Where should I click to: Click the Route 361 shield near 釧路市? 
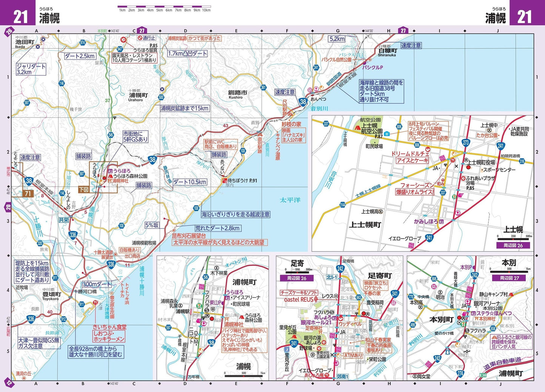coord(263,87)
